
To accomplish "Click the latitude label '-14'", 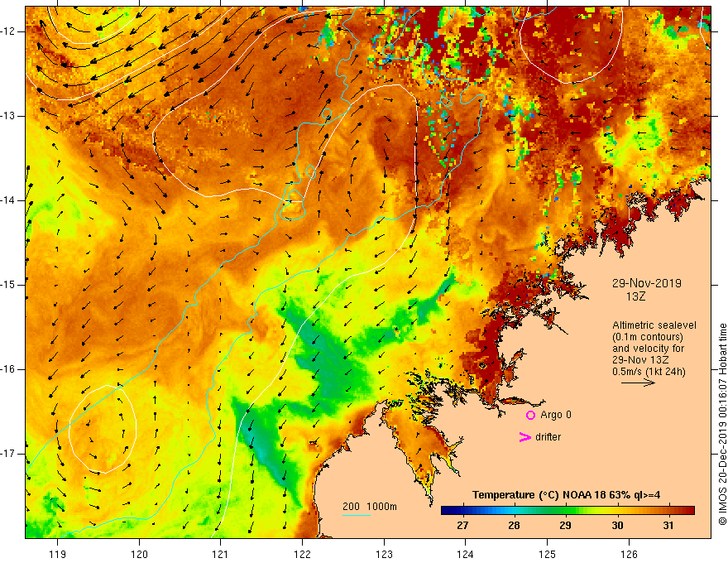I will 8,200.
